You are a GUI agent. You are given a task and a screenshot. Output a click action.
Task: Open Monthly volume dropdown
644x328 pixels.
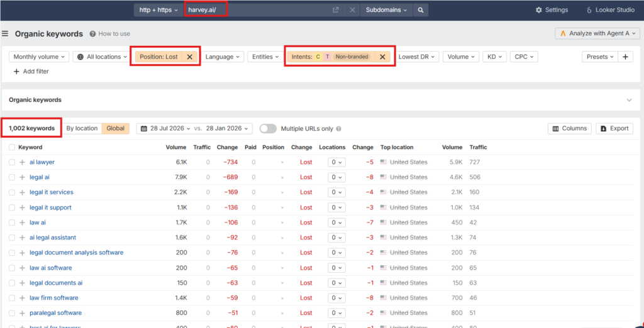click(39, 57)
